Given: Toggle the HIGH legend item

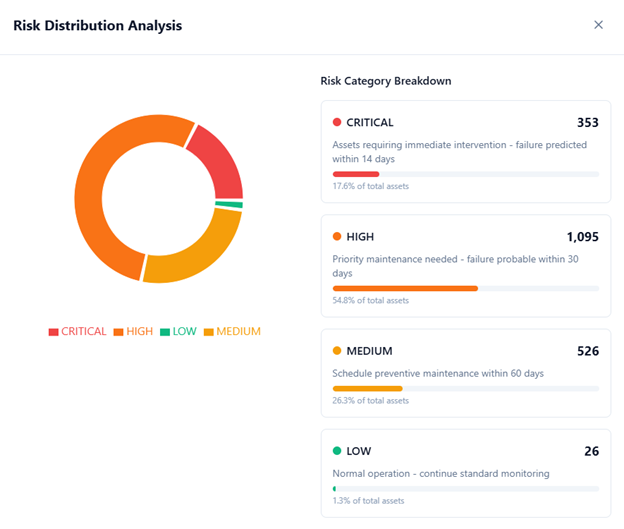Looking at the screenshot, I should 133,331.
